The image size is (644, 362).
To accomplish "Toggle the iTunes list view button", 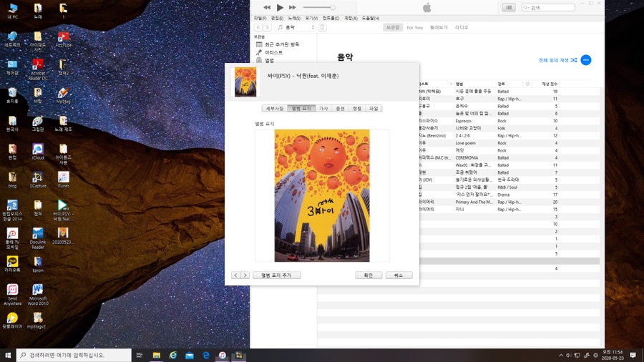I will tap(509, 7).
